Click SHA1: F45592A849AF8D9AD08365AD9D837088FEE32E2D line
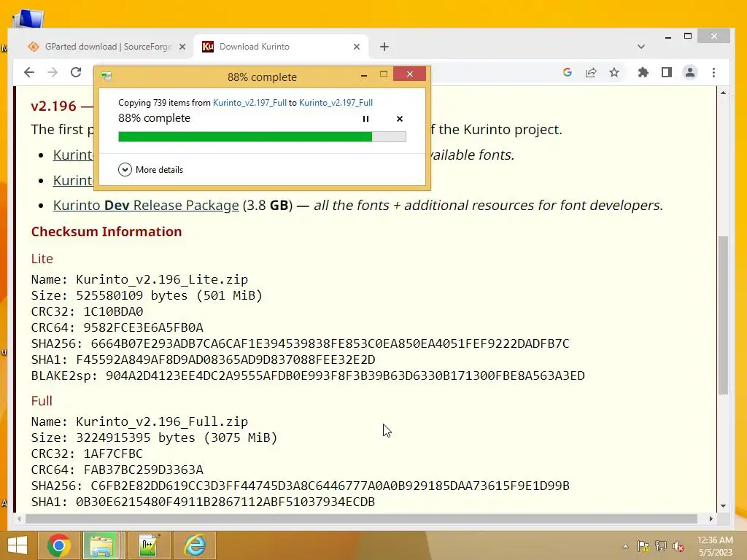 click(x=203, y=359)
